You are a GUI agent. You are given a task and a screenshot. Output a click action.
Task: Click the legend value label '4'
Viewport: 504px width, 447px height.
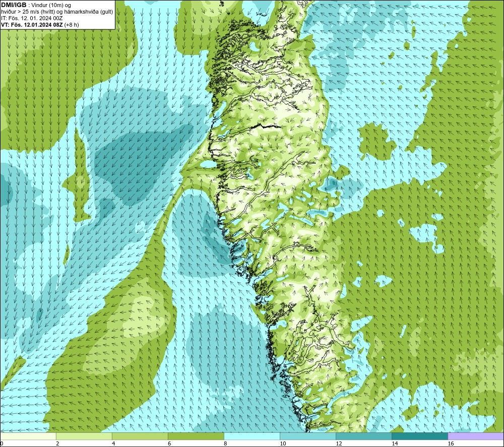113,444
